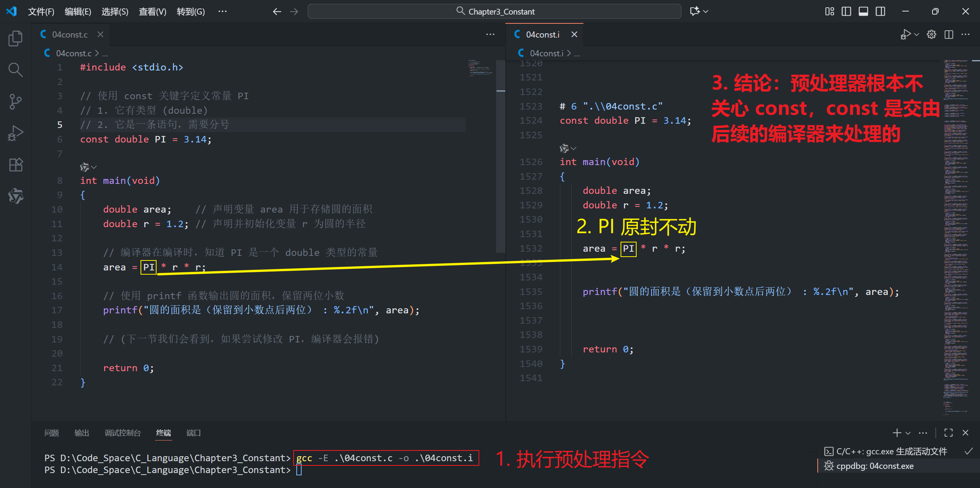Image resolution: width=980 pixels, height=488 pixels.
Task: Expand the 04const.c breadcrumb chevron
Action: tap(97, 53)
